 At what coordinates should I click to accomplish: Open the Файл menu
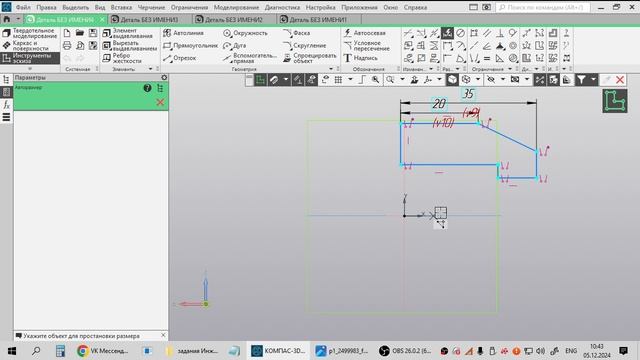point(23,7)
